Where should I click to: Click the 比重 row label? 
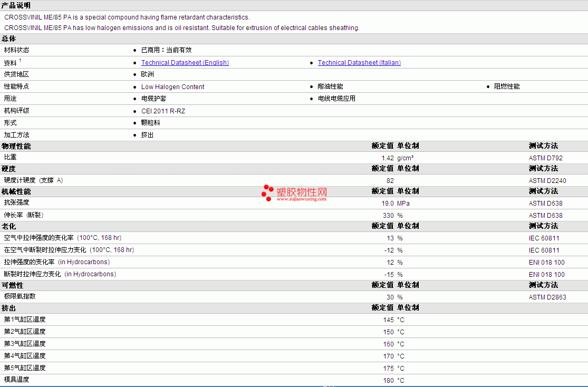tap(11, 157)
